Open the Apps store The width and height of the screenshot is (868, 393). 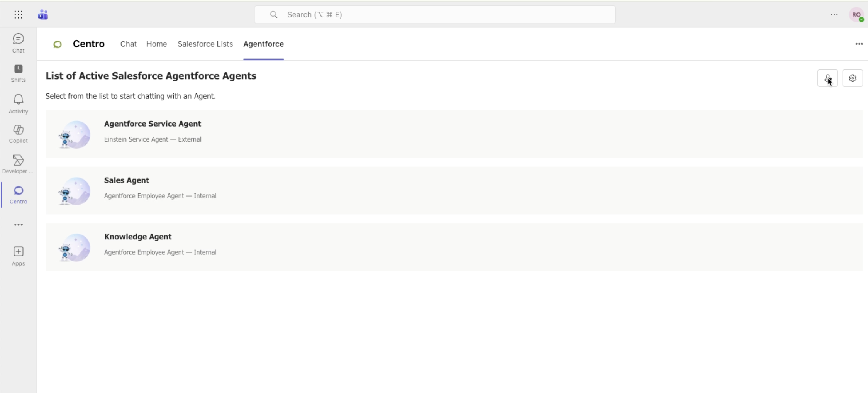click(x=18, y=256)
